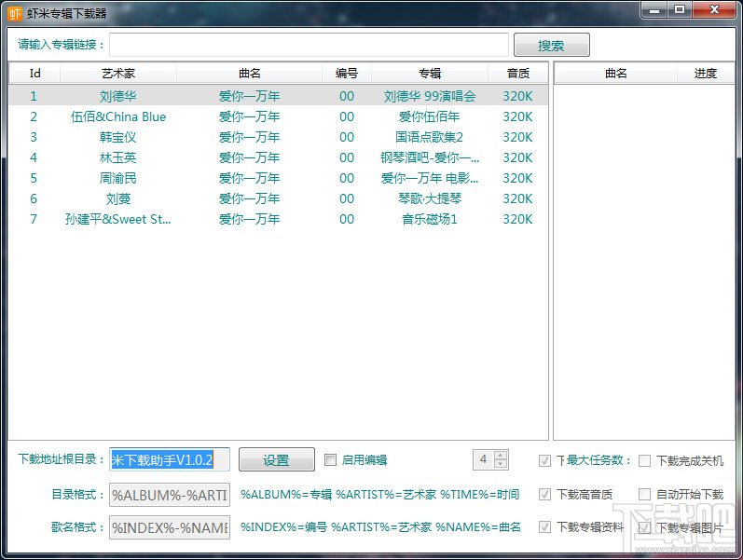Decrease max task count with down arrow
This screenshot has height=560, width=743.
[501, 464]
